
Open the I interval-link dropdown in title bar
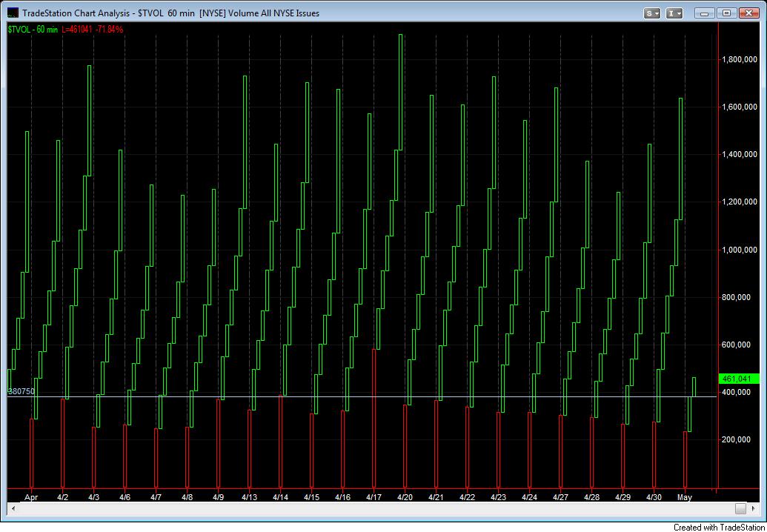click(674, 13)
